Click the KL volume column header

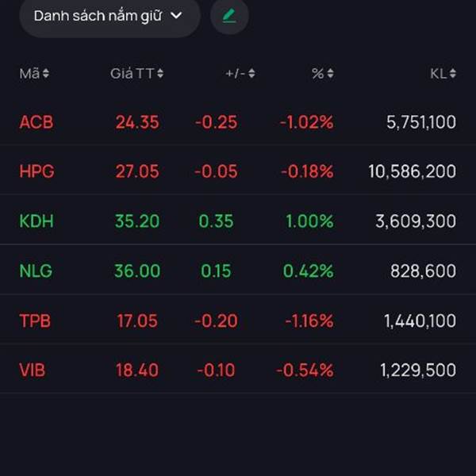pos(438,74)
